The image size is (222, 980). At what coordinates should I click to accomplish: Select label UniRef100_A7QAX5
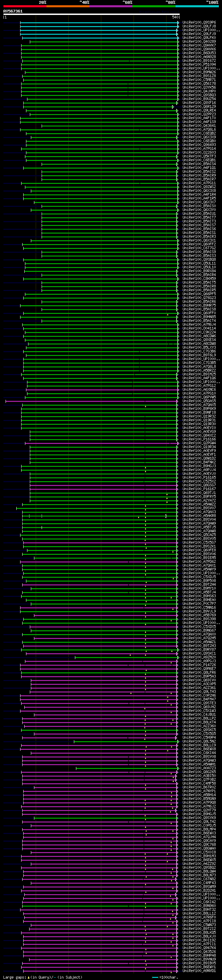[x=199, y=405]
